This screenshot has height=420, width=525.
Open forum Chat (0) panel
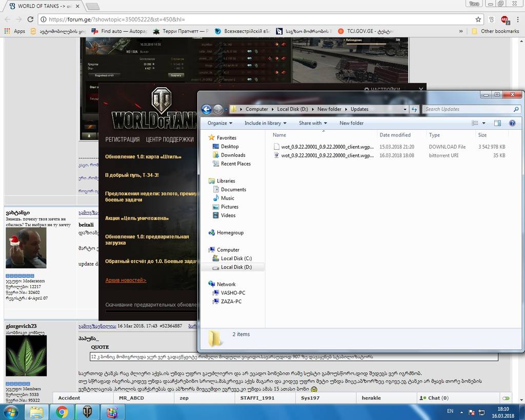(x=434, y=398)
